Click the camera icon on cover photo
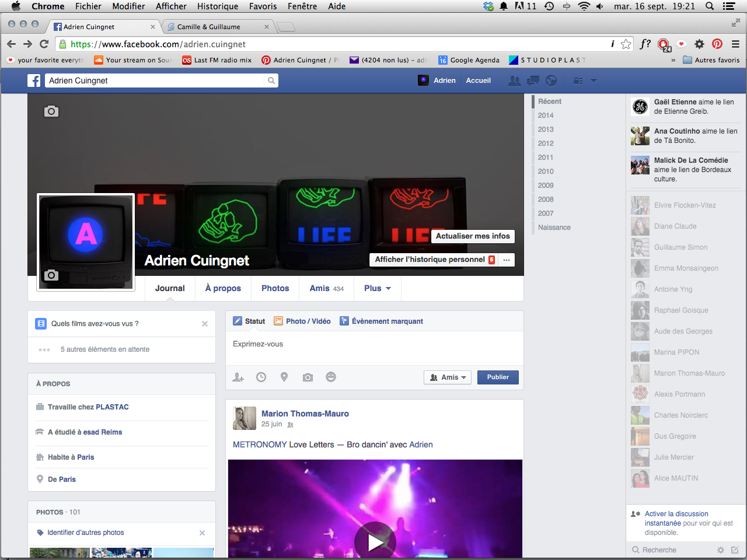Viewport: 747px width, 560px height. click(51, 111)
